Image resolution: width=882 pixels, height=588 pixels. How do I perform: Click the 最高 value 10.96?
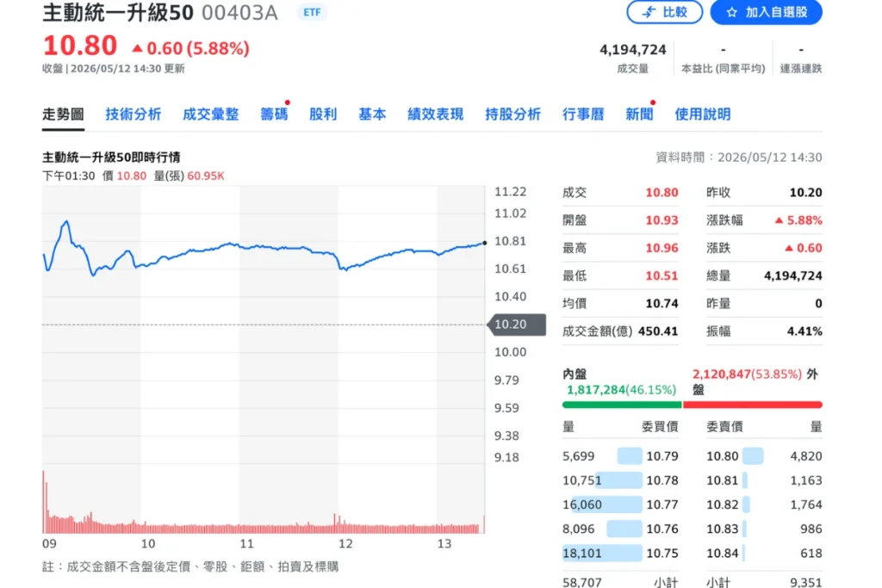tap(661, 248)
